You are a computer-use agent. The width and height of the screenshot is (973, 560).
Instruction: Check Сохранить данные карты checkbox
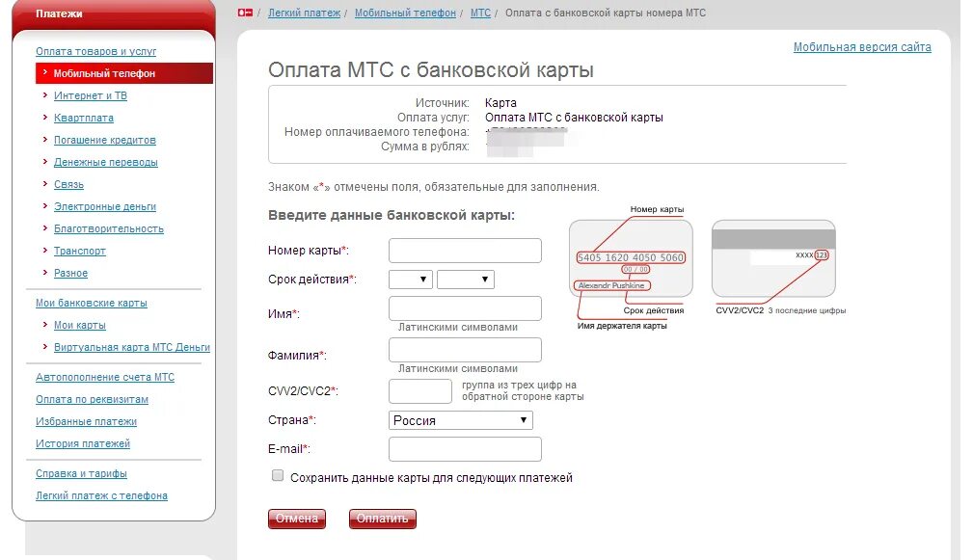click(x=278, y=475)
